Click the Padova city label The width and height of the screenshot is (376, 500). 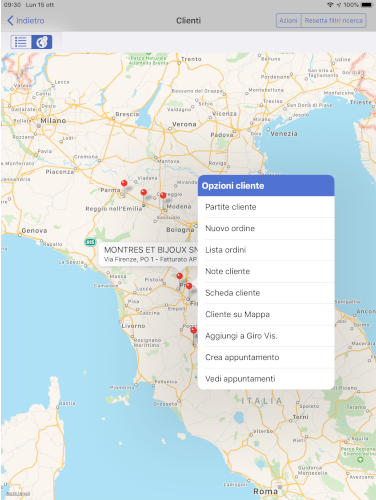tap(222, 135)
